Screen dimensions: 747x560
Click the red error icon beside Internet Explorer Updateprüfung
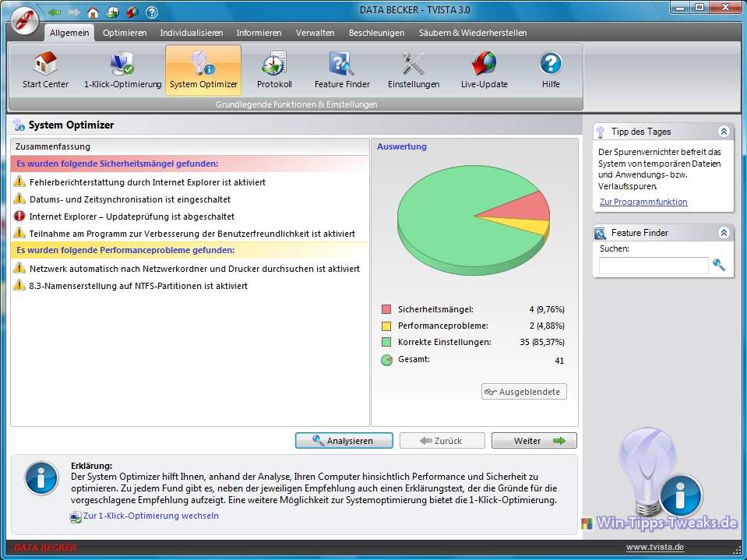19,217
